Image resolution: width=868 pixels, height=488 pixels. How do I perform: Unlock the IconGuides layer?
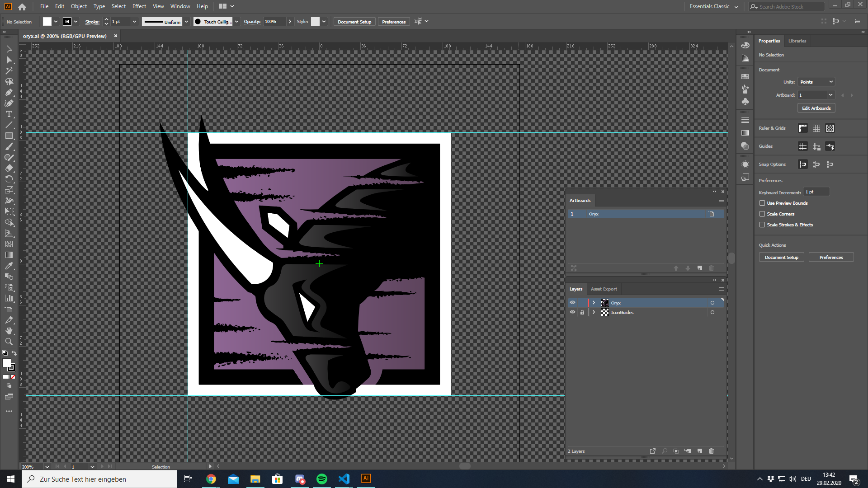pos(582,312)
